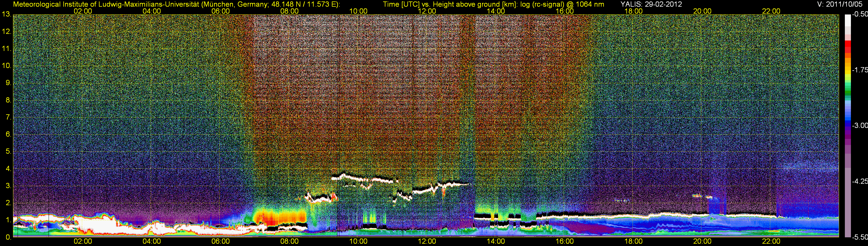Click the 14:00 label on the bottom time axis
Image resolution: width=868 pixels, height=246 pixels.
point(496,242)
